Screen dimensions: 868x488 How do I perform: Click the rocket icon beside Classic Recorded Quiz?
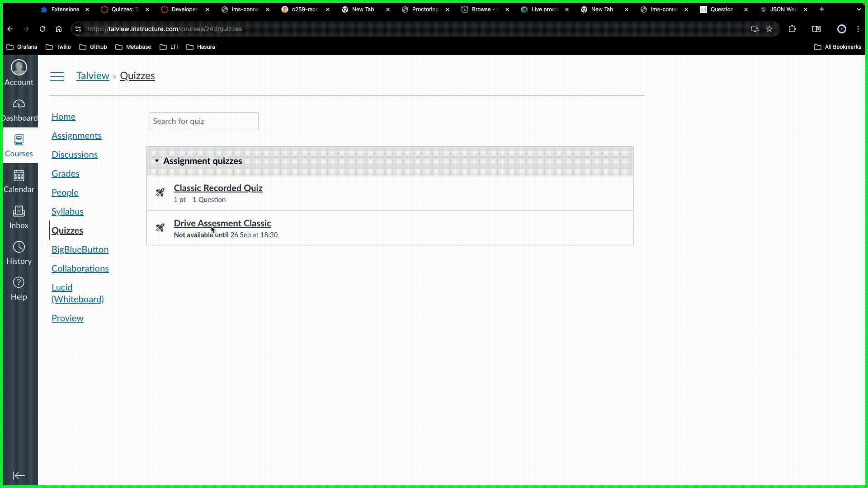pos(160,192)
